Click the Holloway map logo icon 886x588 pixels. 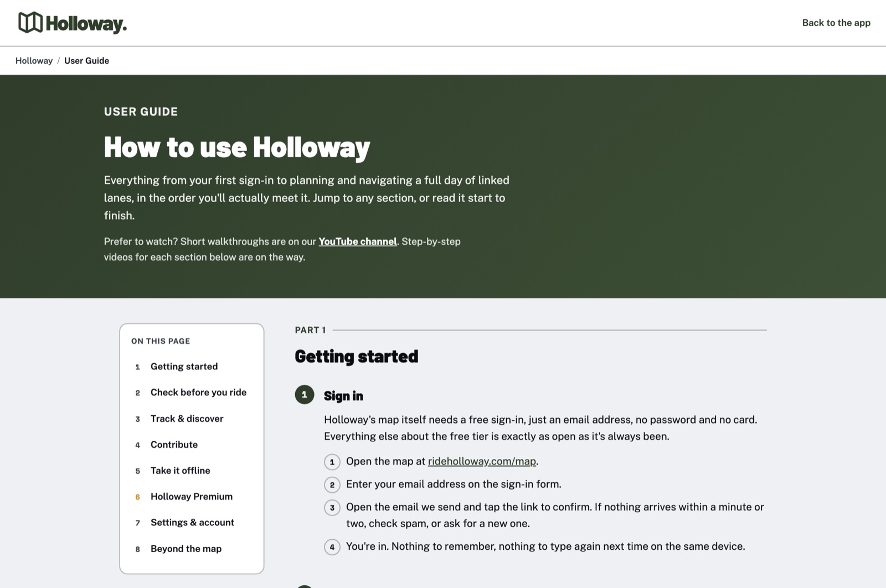click(30, 23)
